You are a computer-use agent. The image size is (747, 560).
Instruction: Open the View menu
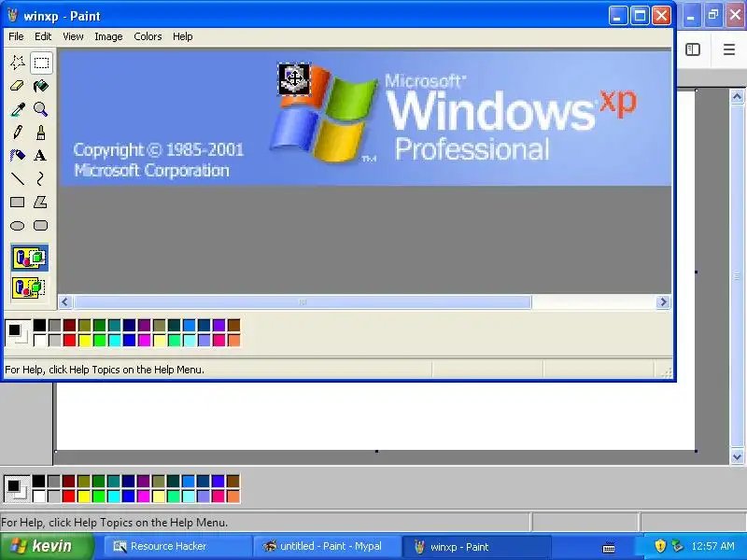(x=73, y=36)
